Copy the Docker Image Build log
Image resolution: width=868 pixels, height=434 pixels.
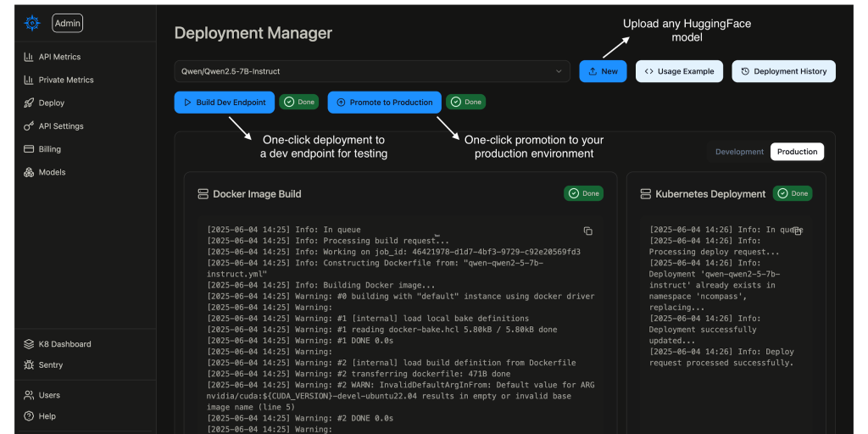587,231
